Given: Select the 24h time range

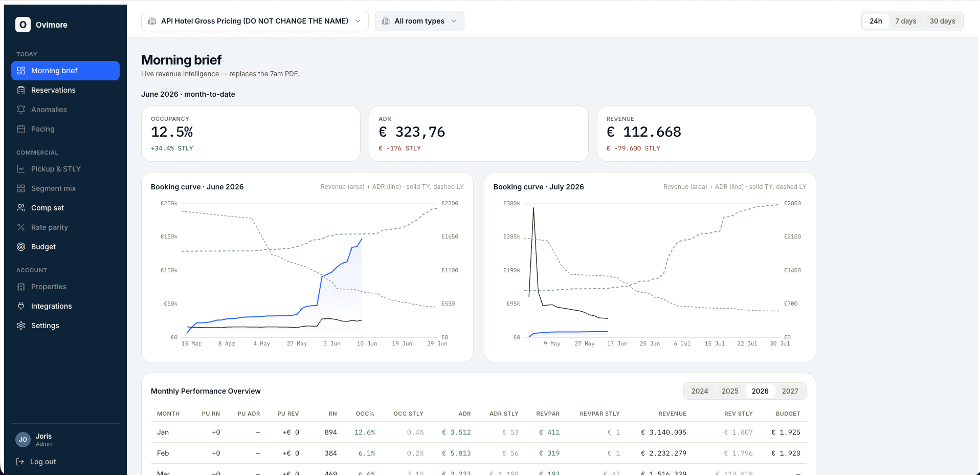Looking at the screenshot, I should pos(876,21).
